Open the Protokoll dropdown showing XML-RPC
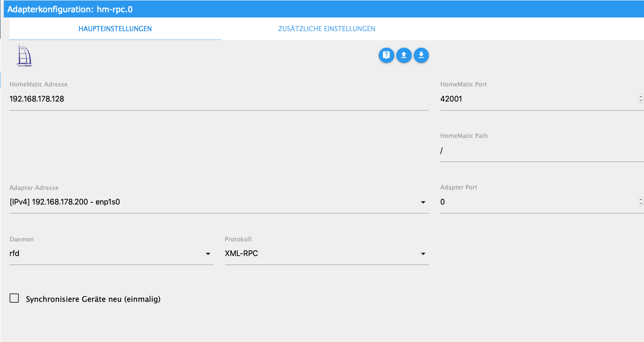The image size is (644, 342). click(327, 254)
